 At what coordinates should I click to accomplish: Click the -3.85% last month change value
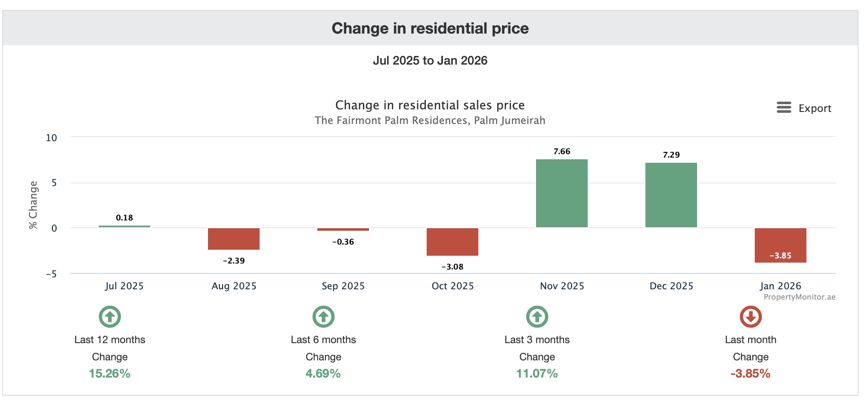[x=750, y=373]
